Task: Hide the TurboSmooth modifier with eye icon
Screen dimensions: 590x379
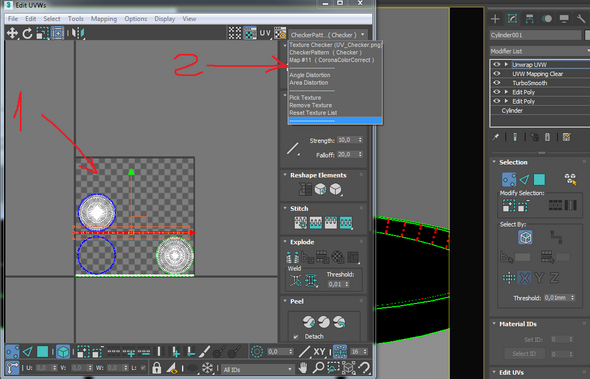Action: coord(497,83)
